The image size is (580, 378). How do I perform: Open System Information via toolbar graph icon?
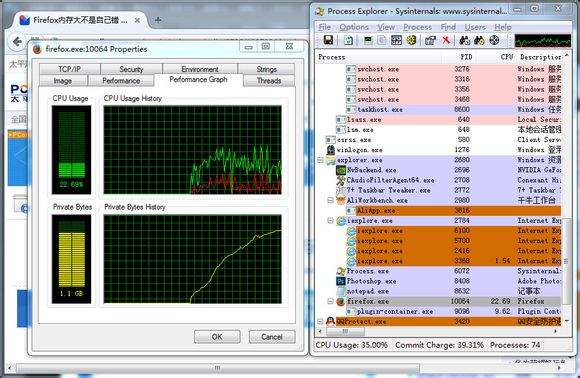click(x=368, y=40)
